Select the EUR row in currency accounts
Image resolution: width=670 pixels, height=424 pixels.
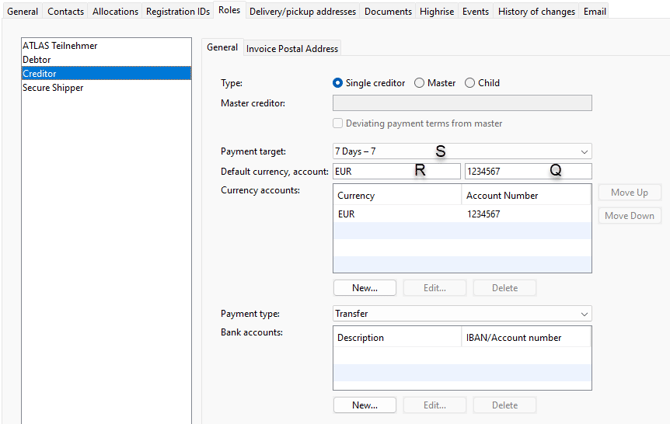(397, 214)
